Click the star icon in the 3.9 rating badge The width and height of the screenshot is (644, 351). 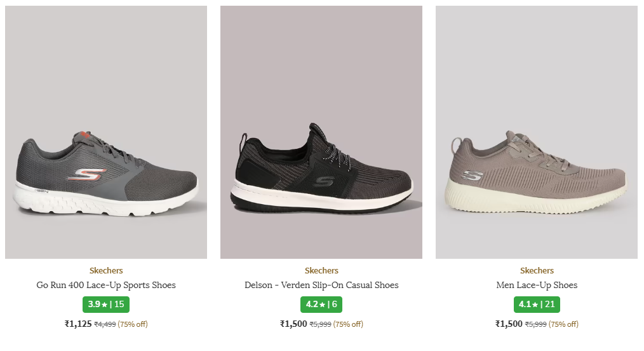[x=105, y=305]
